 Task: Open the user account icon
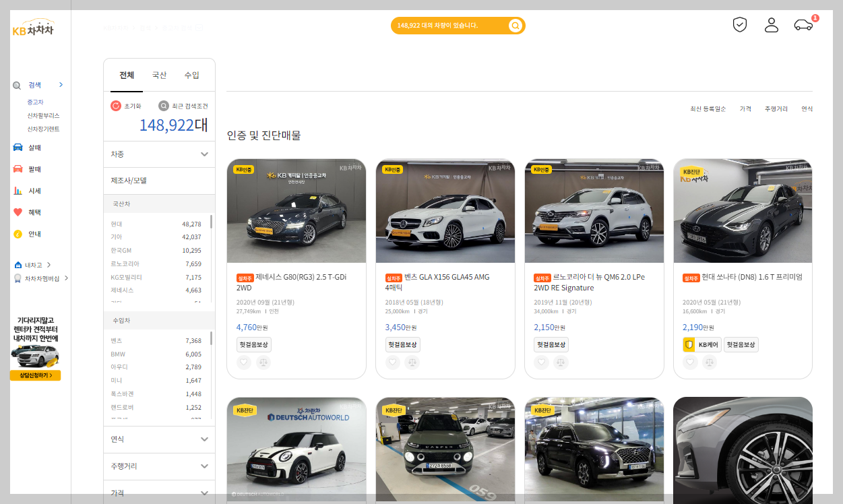[x=772, y=25]
